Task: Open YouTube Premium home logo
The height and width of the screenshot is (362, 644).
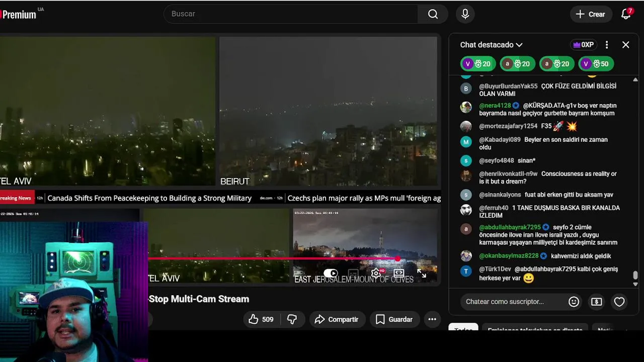Action: click(18, 15)
